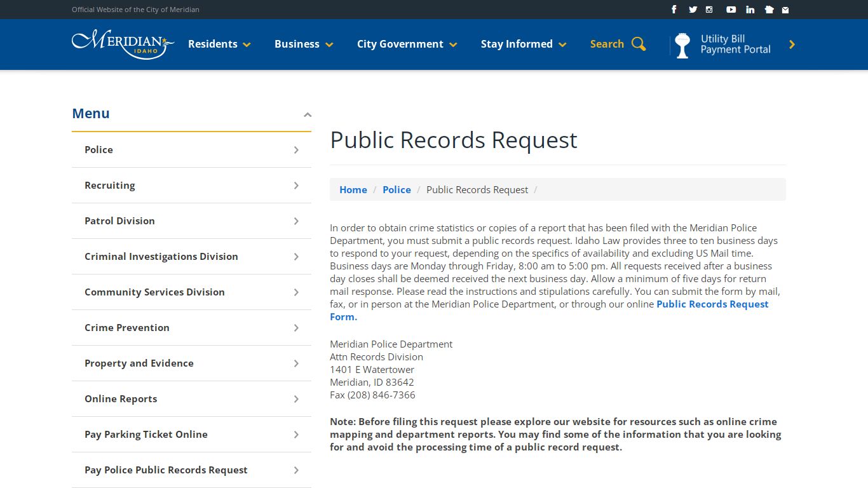Image resolution: width=868 pixels, height=488 pixels.
Task: Click the Fax (208) 846-7366 line
Action: (x=372, y=395)
